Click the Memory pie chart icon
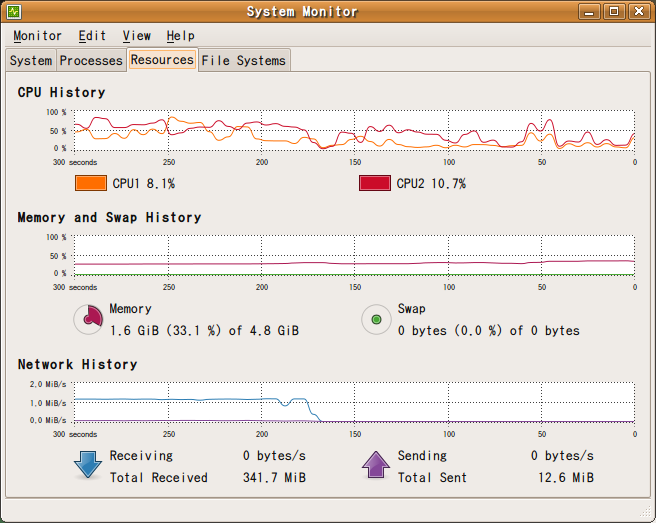 [x=90, y=319]
